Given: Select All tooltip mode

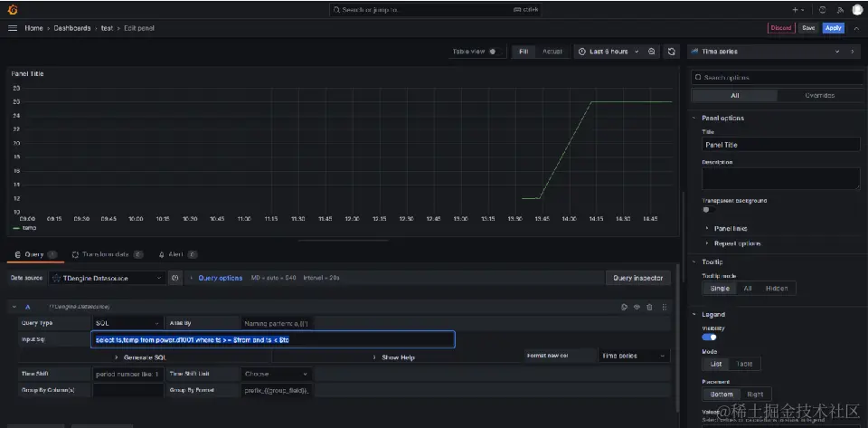Looking at the screenshot, I should pyautogui.click(x=748, y=289).
